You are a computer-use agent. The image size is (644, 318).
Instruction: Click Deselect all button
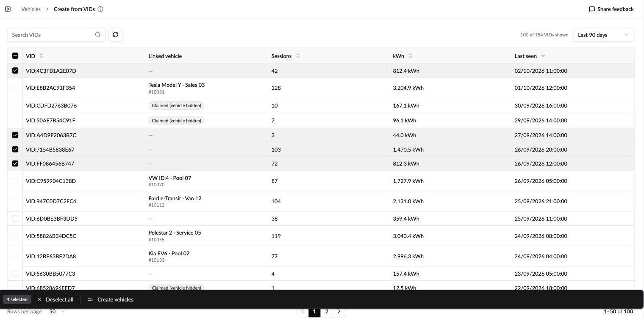55,299
